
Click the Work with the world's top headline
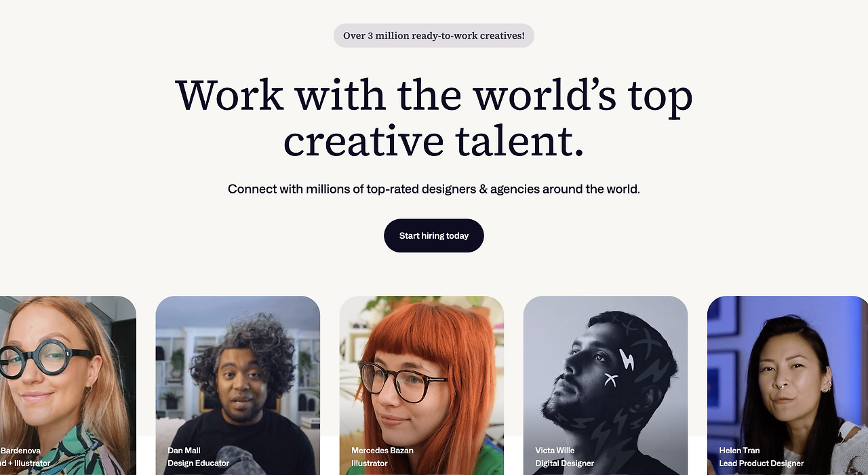(434, 95)
